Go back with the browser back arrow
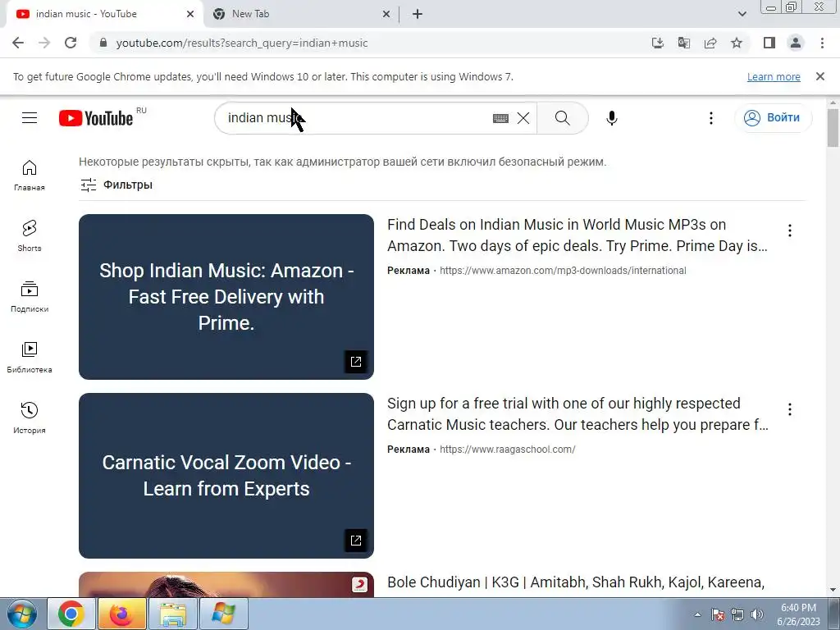The width and height of the screenshot is (840, 630). (x=18, y=43)
